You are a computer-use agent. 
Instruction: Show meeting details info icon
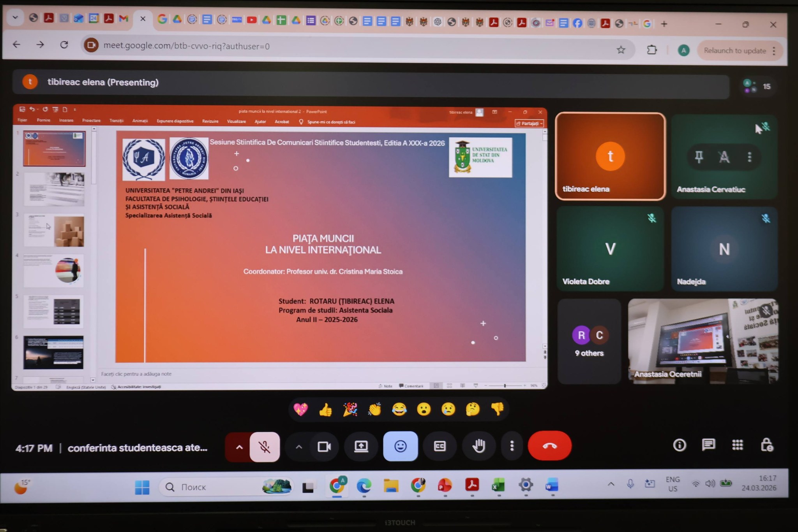(680, 445)
